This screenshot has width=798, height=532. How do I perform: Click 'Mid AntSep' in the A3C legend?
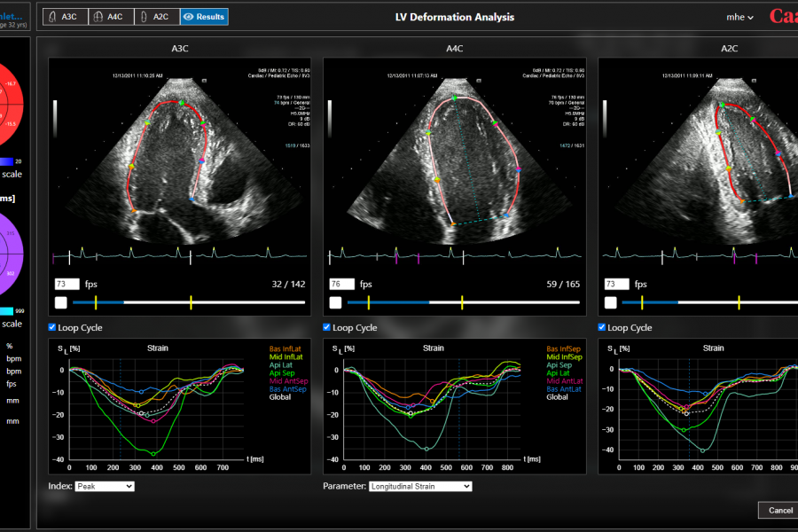point(288,380)
